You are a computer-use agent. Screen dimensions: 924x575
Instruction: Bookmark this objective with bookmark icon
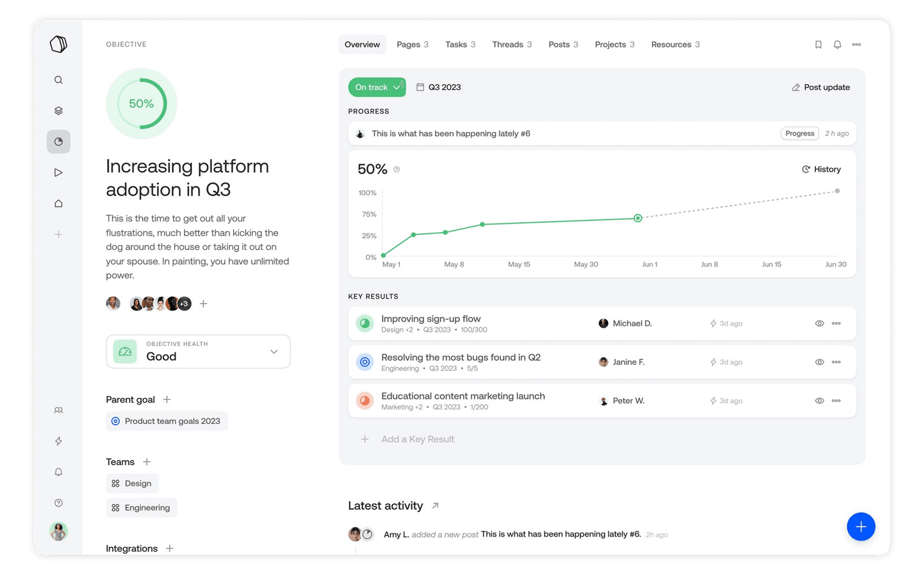click(x=818, y=45)
